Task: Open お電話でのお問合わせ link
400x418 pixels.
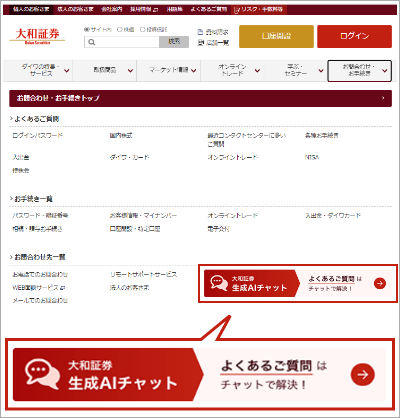Action: tap(40, 274)
